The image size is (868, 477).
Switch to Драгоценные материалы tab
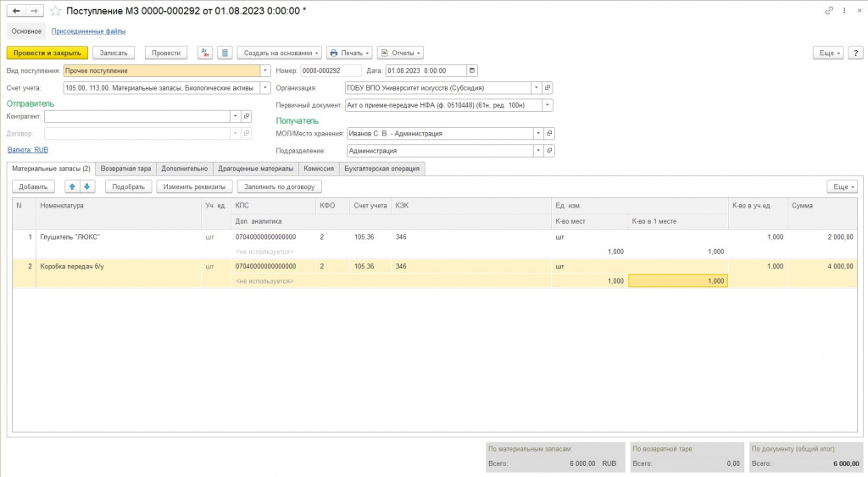tap(256, 169)
